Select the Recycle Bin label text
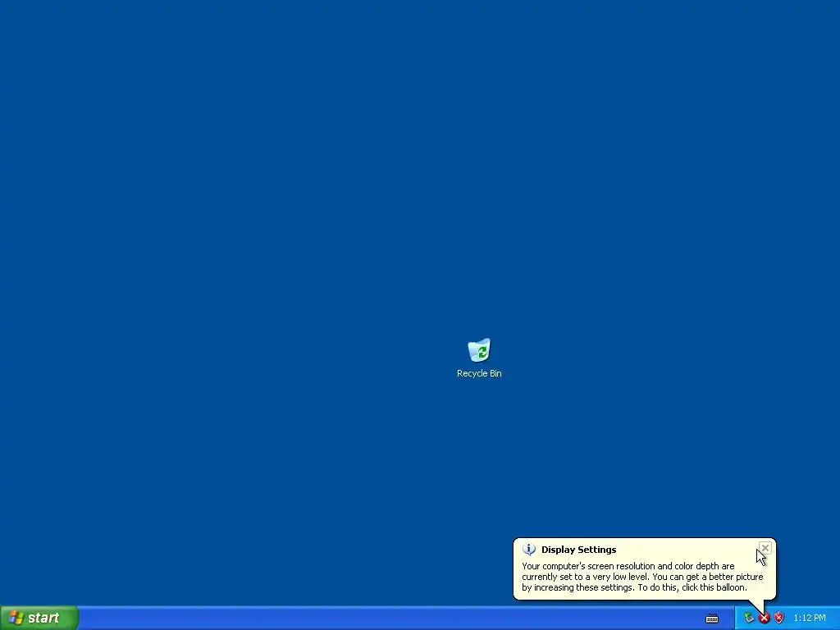 (479, 373)
